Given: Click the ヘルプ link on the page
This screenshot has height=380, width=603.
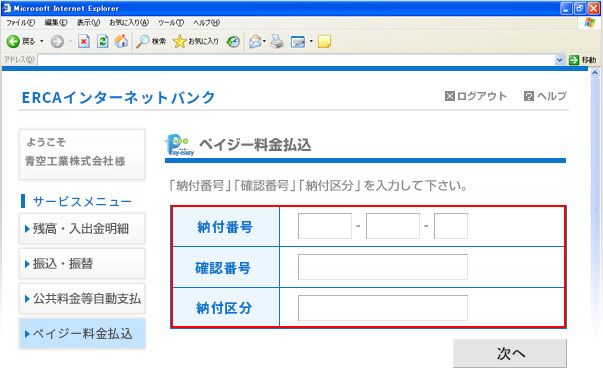Looking at the screenshot, I should pos(545,96).
